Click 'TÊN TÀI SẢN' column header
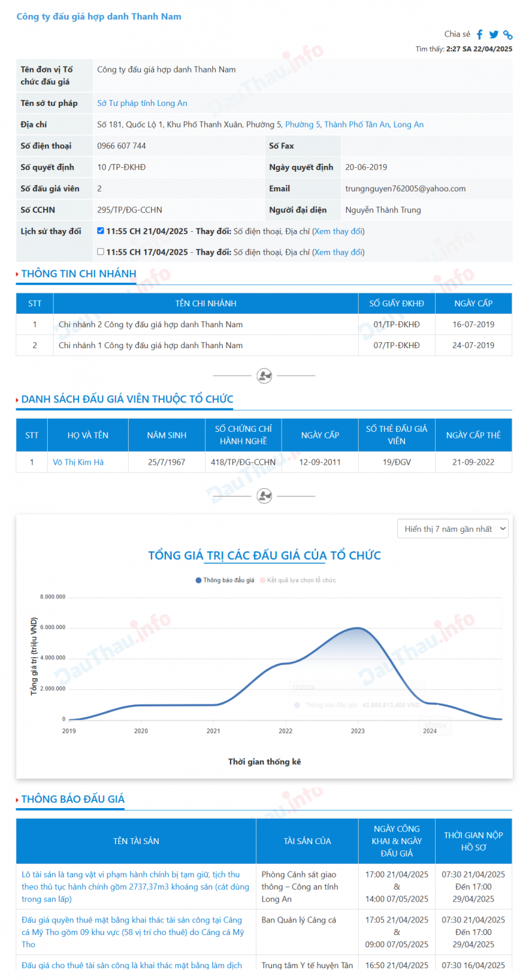Screen dimensions: 520x980 (136, 841)
